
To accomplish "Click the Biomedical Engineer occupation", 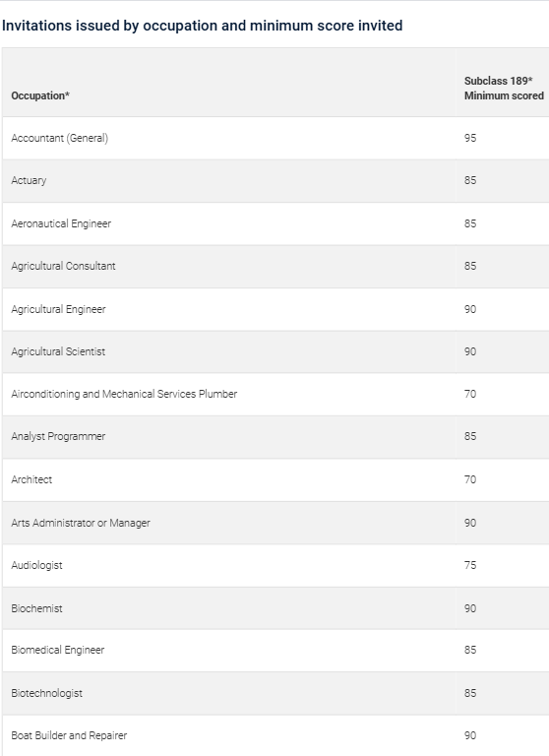I will (x=58, y=650).
